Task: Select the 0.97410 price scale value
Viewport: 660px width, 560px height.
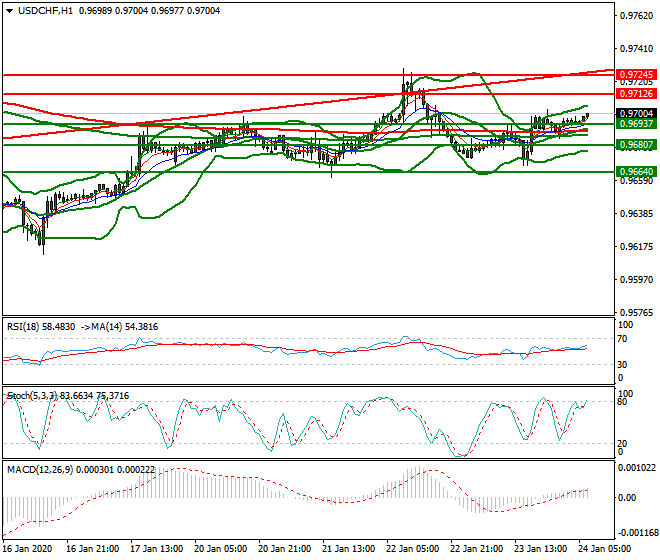Action: (636, 49)
